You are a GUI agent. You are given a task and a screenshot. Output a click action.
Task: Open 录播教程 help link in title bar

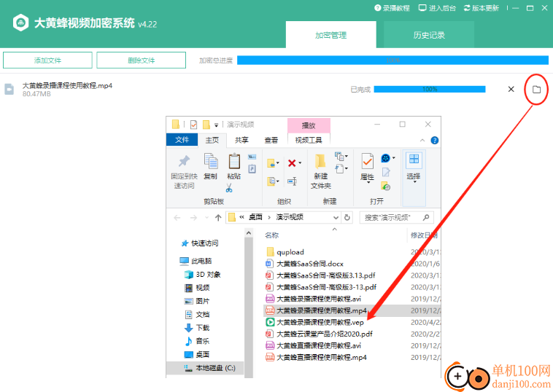click(x=392, y=8)
